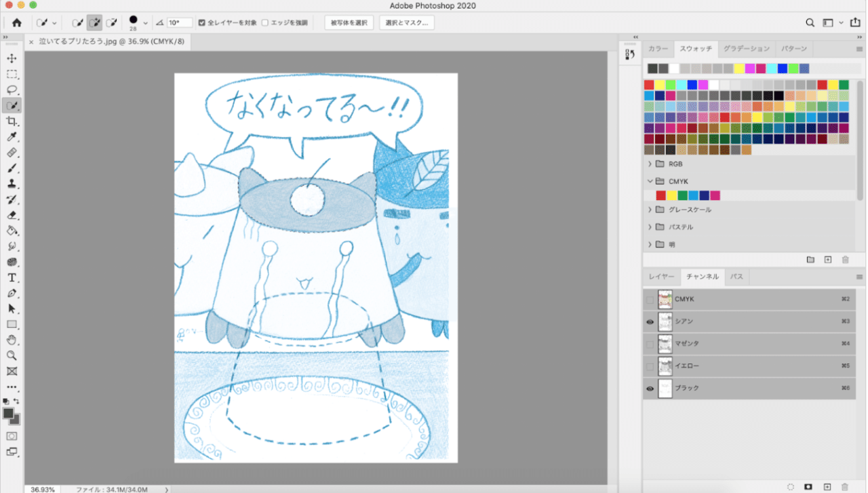Switch to the レイヤー tab
The image size is (868, 493).
661,277
